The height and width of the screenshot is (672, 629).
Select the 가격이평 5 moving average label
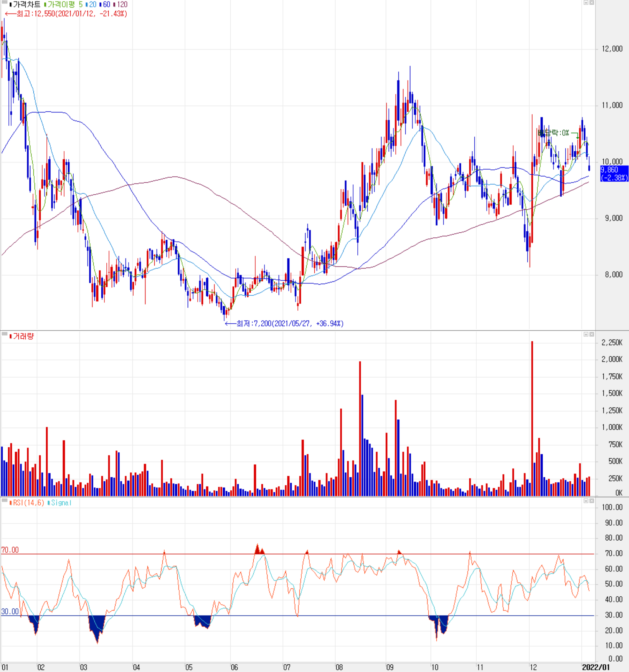(x=64, y=5)
